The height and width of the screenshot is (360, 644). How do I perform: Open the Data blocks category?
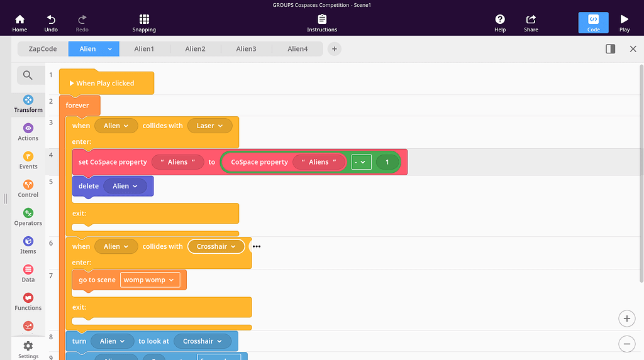pos(28,274)
